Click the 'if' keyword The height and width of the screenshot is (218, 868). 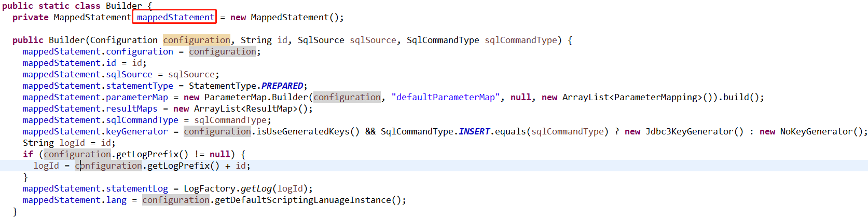coord(28,154)
